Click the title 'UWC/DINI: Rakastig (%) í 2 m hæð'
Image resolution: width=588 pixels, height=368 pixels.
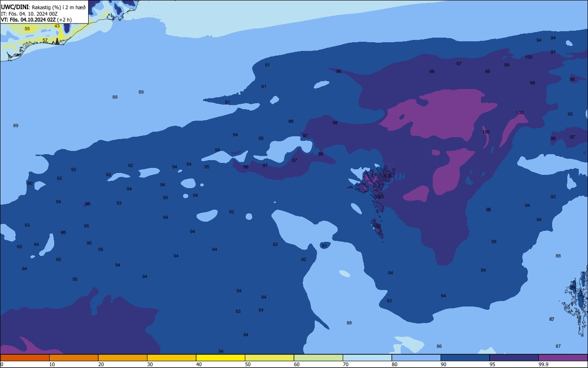click(x=43, y=7)
